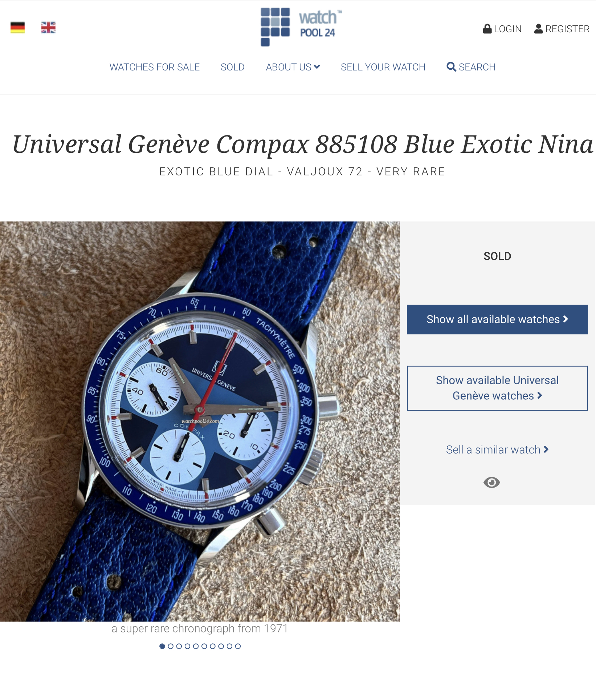Open search with the magnifier icon

click(x=451, y=67)
